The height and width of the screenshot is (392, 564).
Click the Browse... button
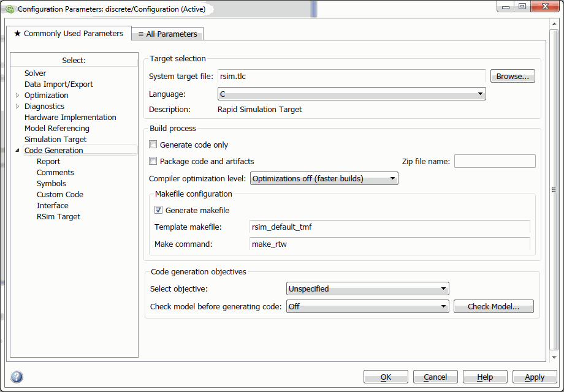point(513,76)
